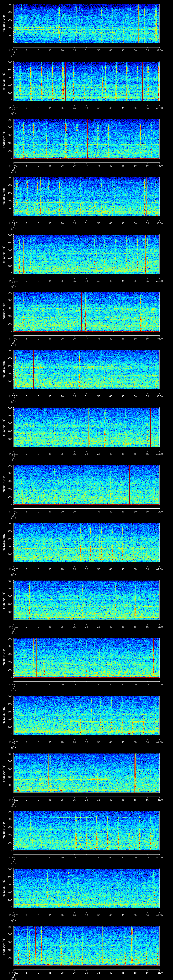Select the spectrogram panel starting at 11:36:00

click(x=86, y=312)
